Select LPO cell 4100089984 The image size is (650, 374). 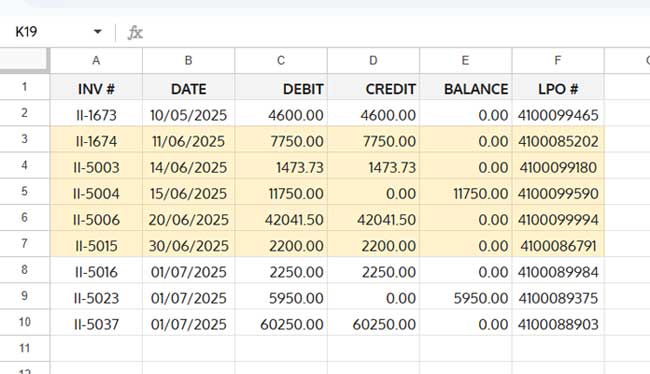point(558,270)
